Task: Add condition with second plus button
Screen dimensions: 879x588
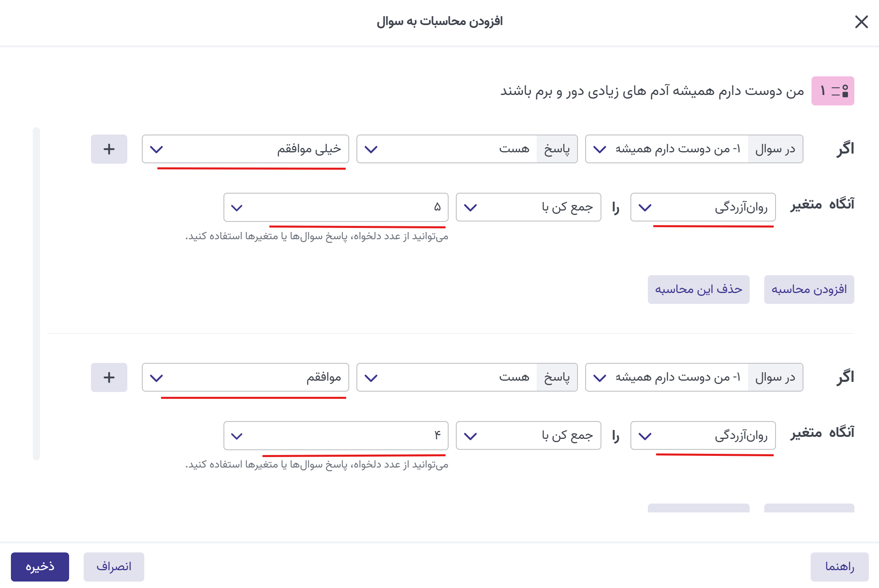Action: coord(109,377)
